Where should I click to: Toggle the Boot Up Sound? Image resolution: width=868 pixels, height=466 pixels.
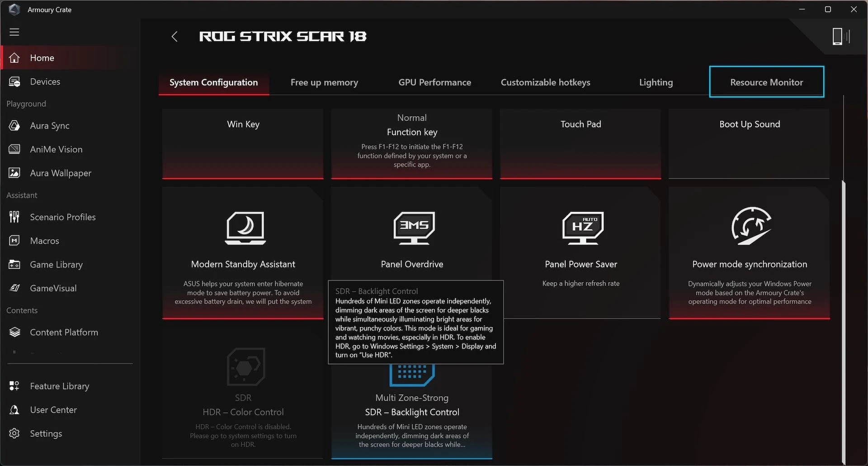pyautogui.click(x=749, y=143)
